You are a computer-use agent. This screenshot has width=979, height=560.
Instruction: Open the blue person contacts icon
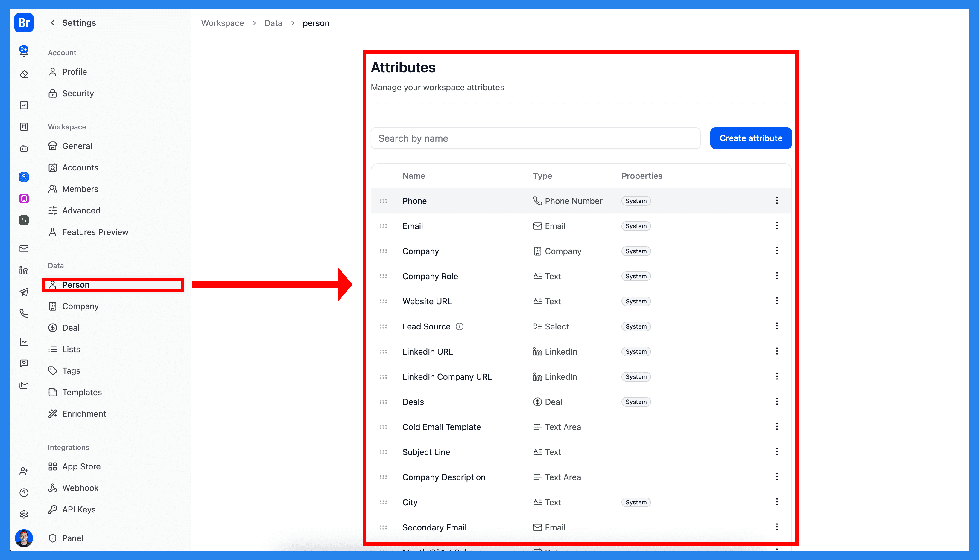pyautogui.click(x=24, y=177)
